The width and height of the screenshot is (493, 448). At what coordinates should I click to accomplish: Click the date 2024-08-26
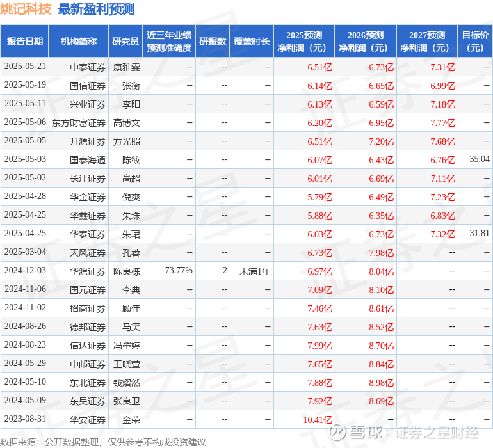point(25,326)
